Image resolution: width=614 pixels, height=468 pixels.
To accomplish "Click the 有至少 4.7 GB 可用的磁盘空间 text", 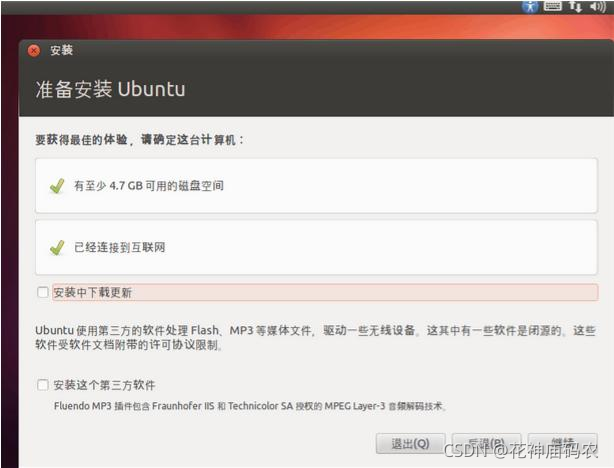I will (149, 186).
